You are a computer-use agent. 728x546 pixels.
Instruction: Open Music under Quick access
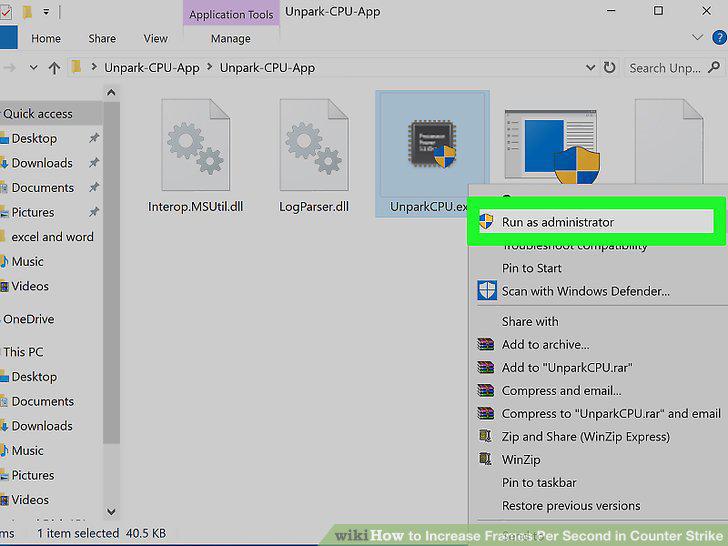pos(27,261)
